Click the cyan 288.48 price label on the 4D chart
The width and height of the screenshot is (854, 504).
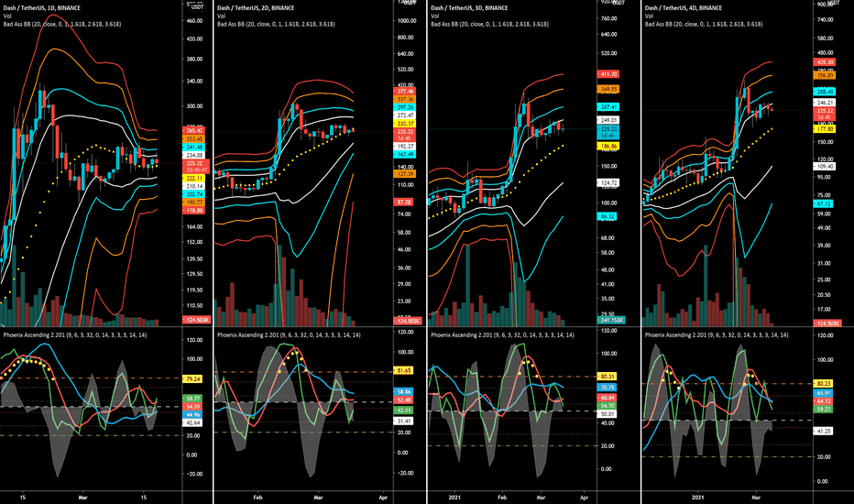click(x=824, y=92)
